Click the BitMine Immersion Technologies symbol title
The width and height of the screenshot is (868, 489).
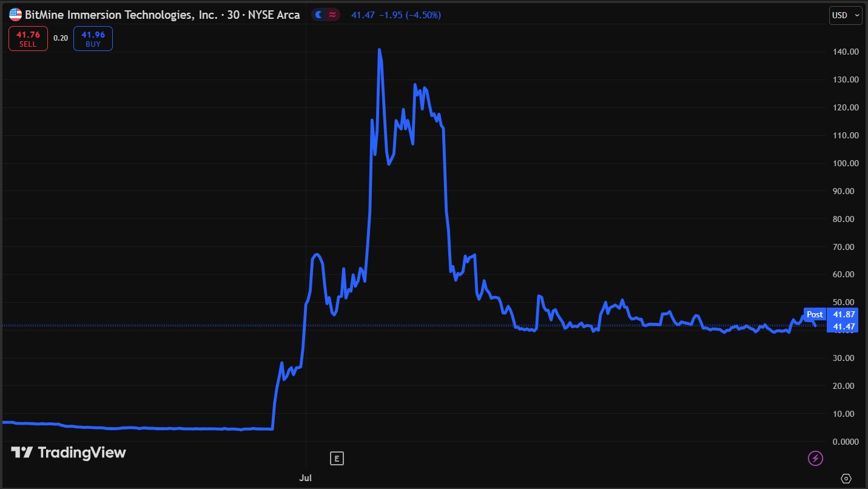pyautogui.click(x=121, y=15)
